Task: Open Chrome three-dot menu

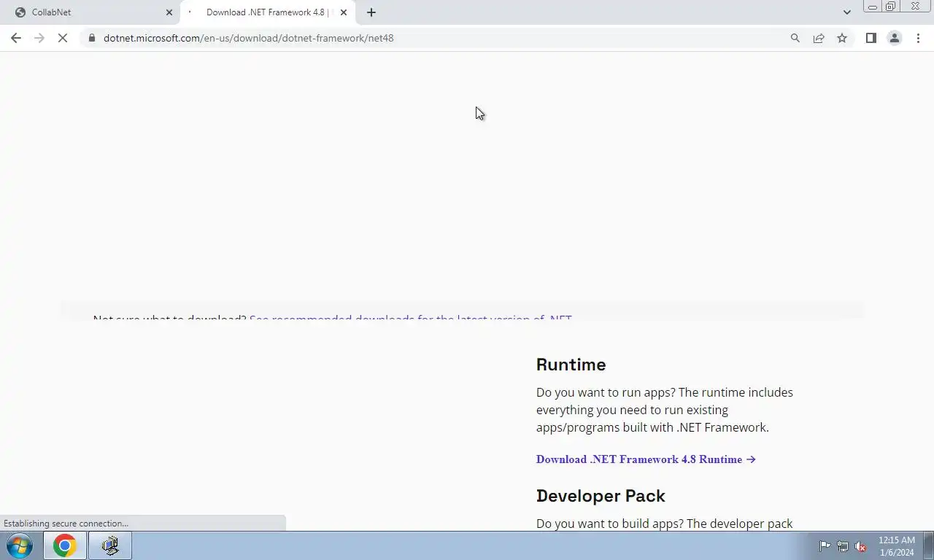Action: click(x=918, y=38)
